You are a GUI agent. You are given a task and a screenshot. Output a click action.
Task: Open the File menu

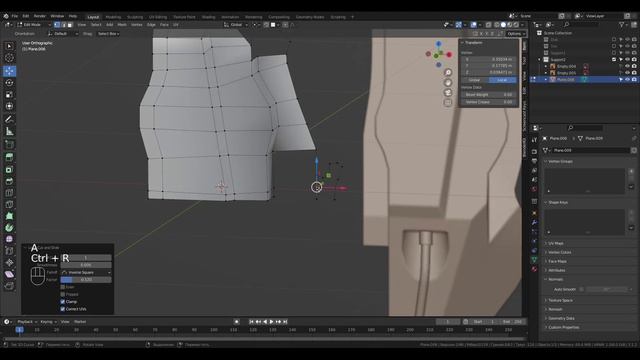pos(15,16)
